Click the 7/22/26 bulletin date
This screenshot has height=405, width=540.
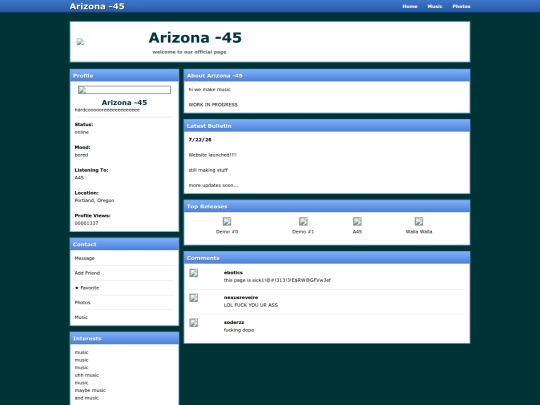coord(200,139)
